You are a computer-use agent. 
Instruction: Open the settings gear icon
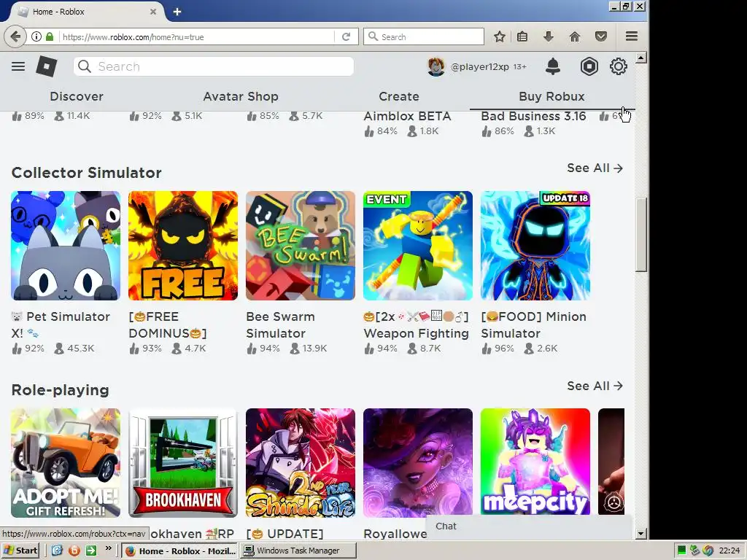tap(619, 66)
